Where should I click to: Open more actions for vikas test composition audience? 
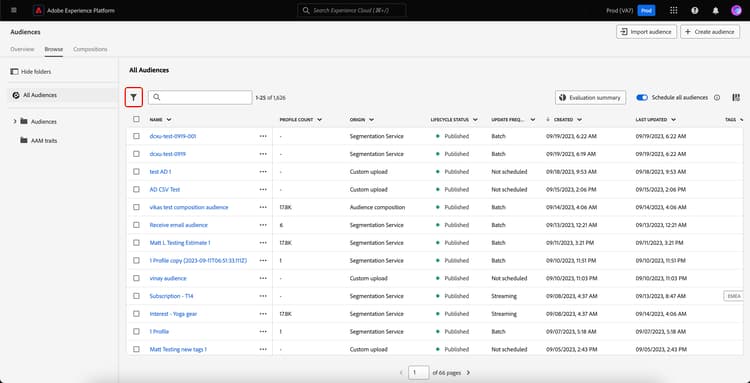pos(263,208)
